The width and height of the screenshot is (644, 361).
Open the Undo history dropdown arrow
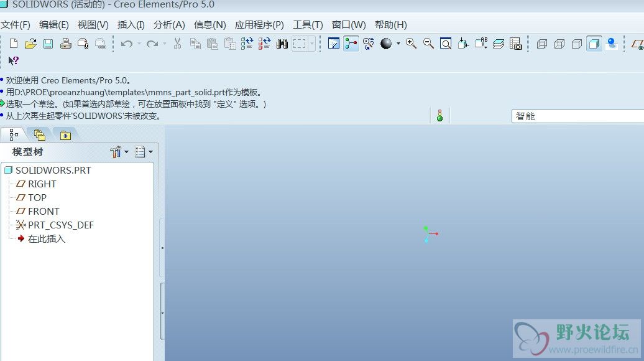coord(139,44)
